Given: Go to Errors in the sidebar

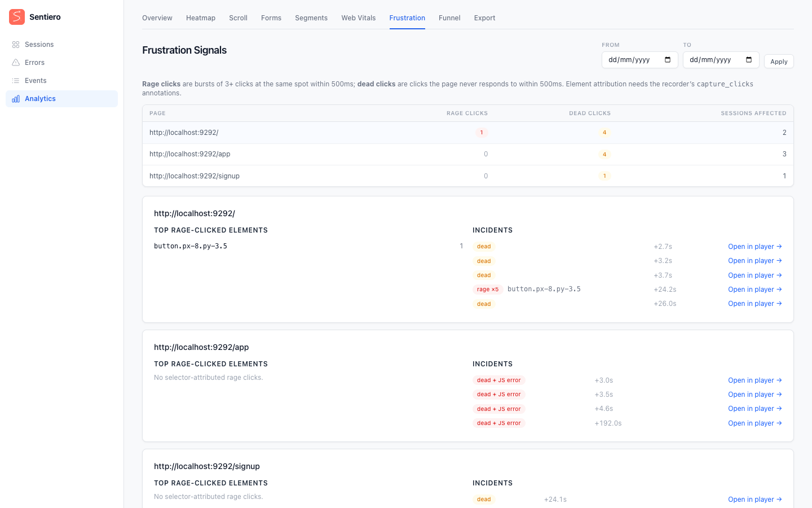Looking at the screenshot, I should tap(62, 63).
